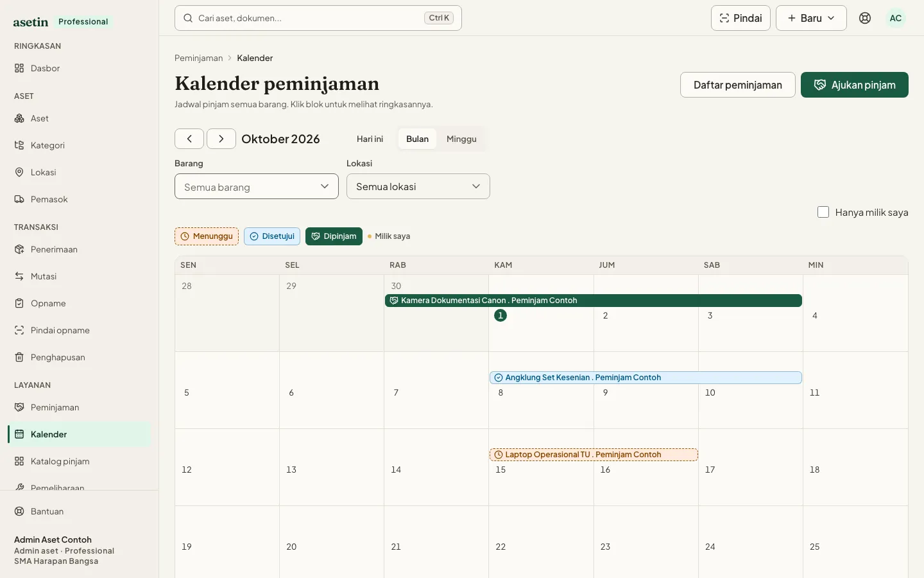
Task: Switch to Bulan view
Action: coord(417,139)
